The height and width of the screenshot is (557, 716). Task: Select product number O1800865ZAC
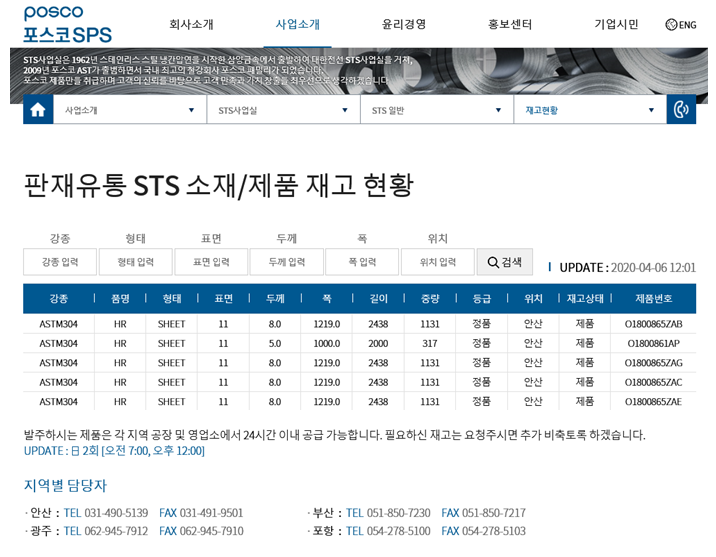pyautogui.click(x=653, y=382)
